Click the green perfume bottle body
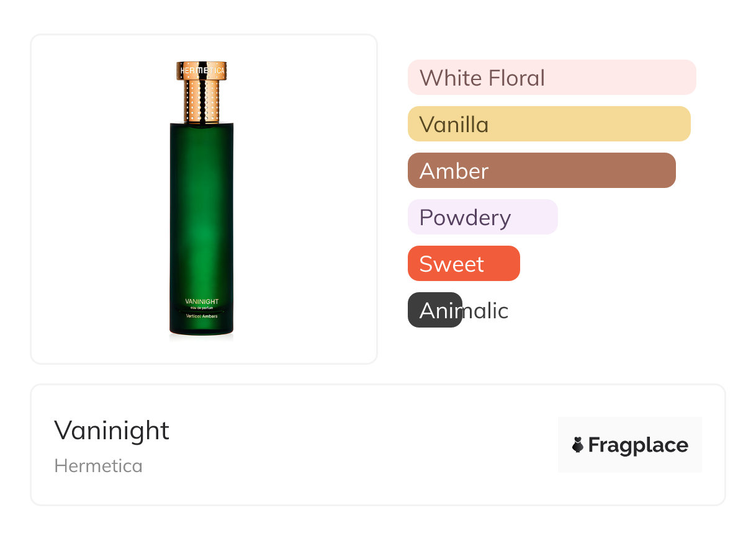Screen dimensions: 756x536 [202, 217]
